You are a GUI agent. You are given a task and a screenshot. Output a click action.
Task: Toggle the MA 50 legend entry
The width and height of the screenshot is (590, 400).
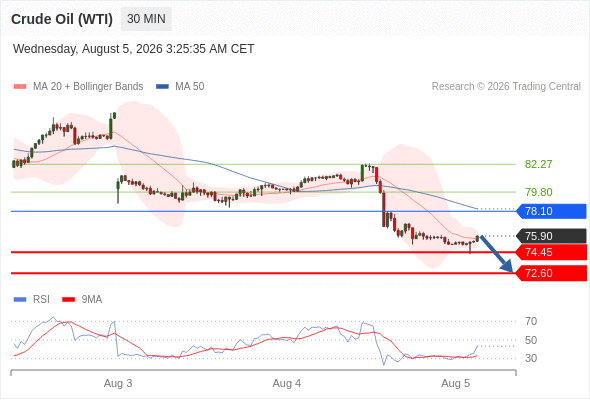pos(180,87)
